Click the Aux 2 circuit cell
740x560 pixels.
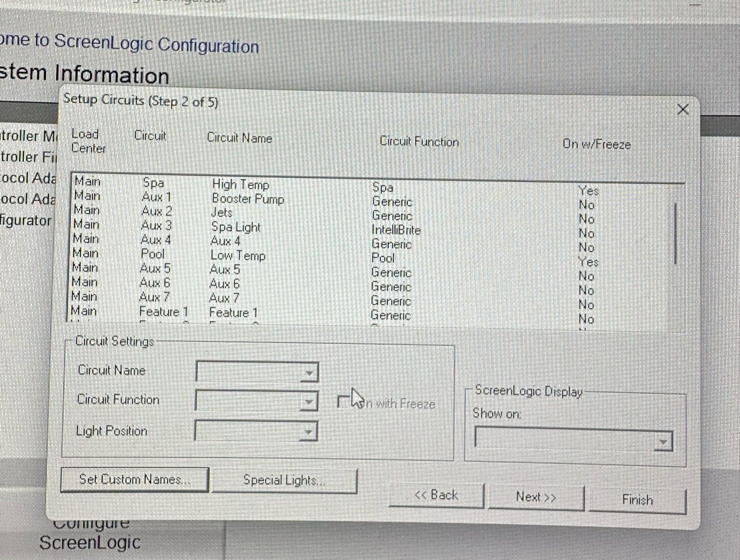[157, 211]
